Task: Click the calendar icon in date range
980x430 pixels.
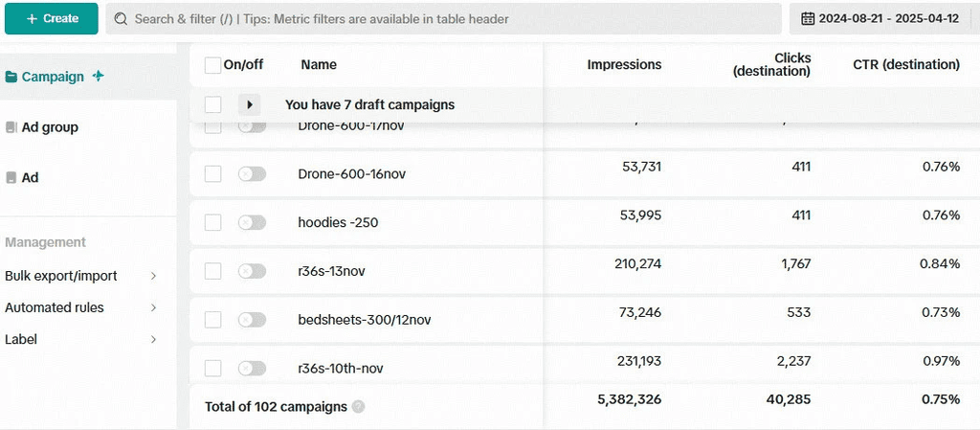Action: point(808,19)
